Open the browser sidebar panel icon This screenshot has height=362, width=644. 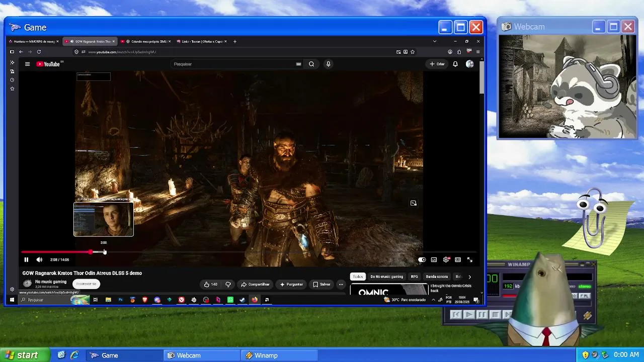click(x=12, y=52)
